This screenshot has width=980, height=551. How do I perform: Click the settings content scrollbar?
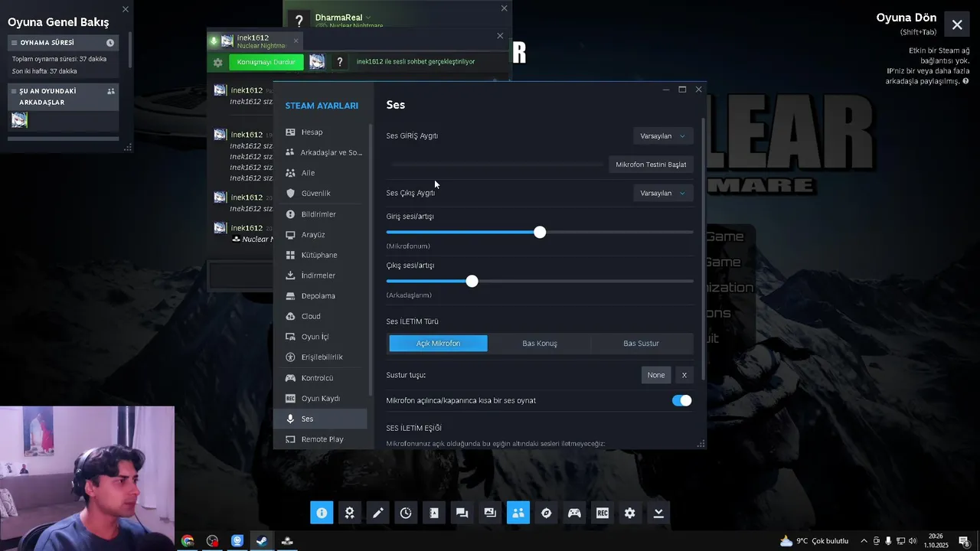[704, 249]
